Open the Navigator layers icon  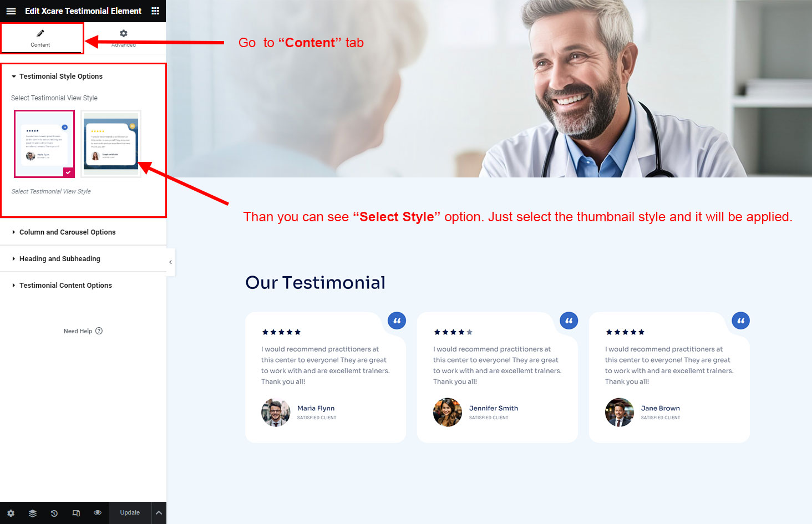33,513
